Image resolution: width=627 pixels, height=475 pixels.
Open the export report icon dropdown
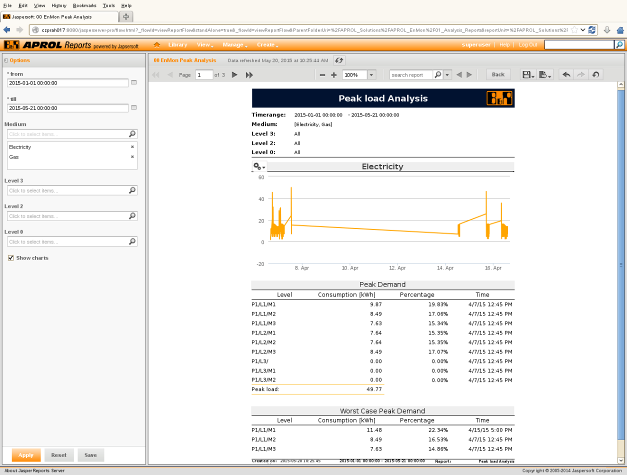[x=545, y=75]
